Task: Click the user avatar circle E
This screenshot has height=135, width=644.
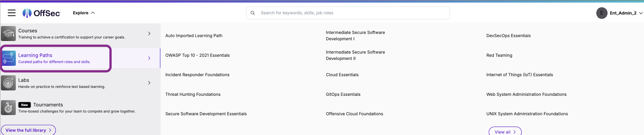Action: [602, 13]
